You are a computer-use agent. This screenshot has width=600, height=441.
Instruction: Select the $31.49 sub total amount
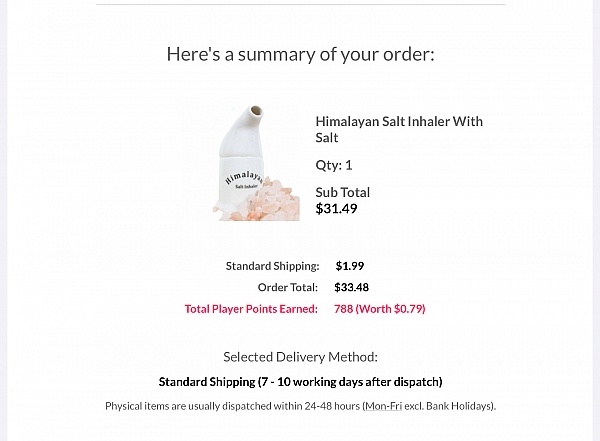336,209
